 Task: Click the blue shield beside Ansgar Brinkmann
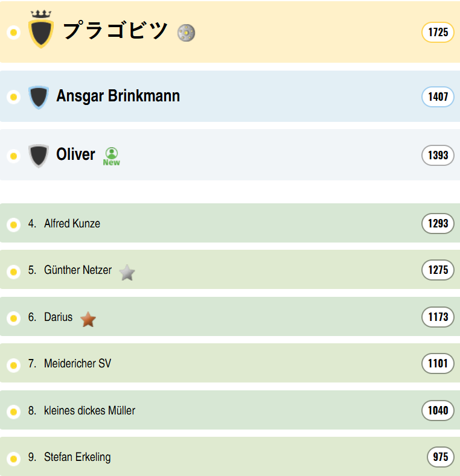tap(39, 97)
